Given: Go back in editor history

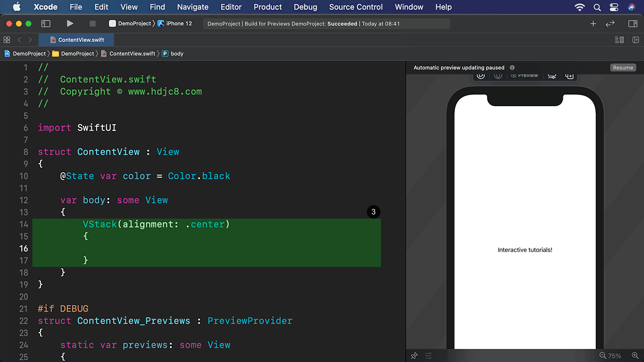Looking at the screenshot, I should [x=19, y=40].
